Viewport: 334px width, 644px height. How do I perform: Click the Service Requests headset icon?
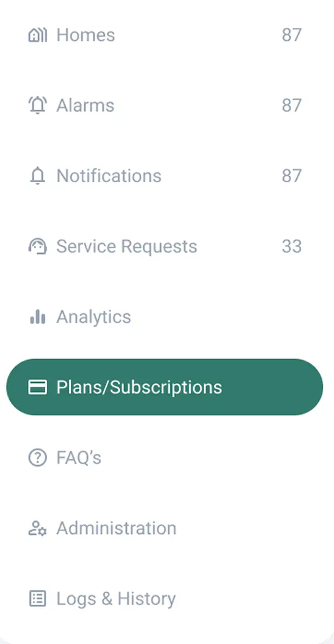click(37, 246)
